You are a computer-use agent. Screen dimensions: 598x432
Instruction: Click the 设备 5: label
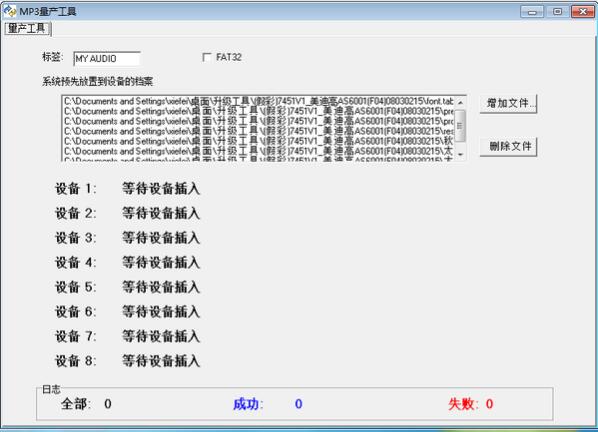(x=76, y=287)
